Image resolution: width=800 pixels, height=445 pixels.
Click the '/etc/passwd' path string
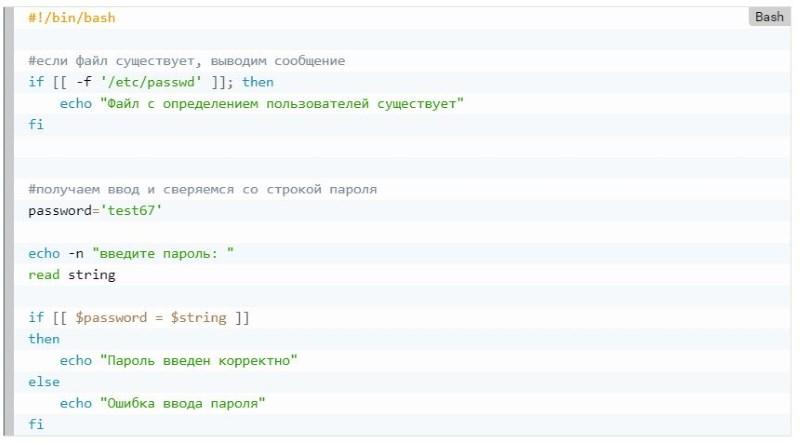[151, 82]
